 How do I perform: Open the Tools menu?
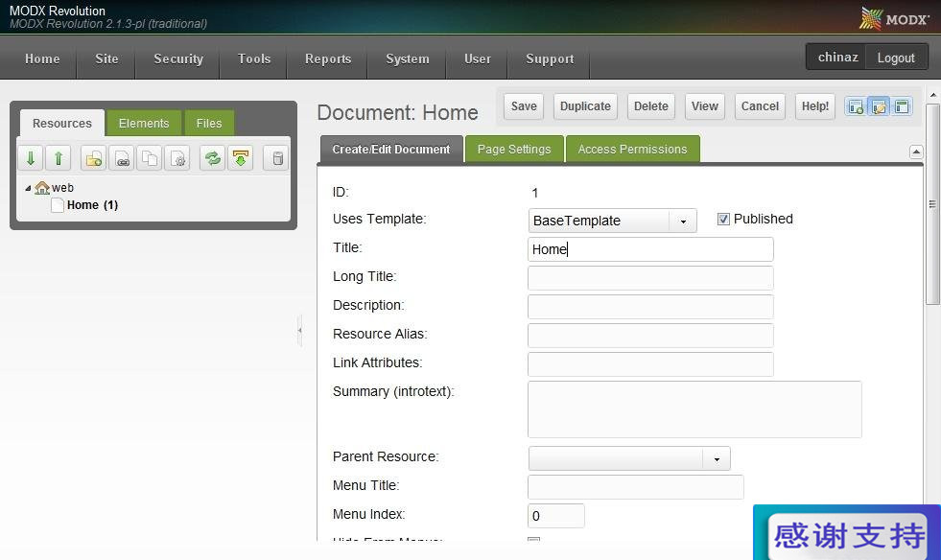pyautogui.click(x=254, y=58)
